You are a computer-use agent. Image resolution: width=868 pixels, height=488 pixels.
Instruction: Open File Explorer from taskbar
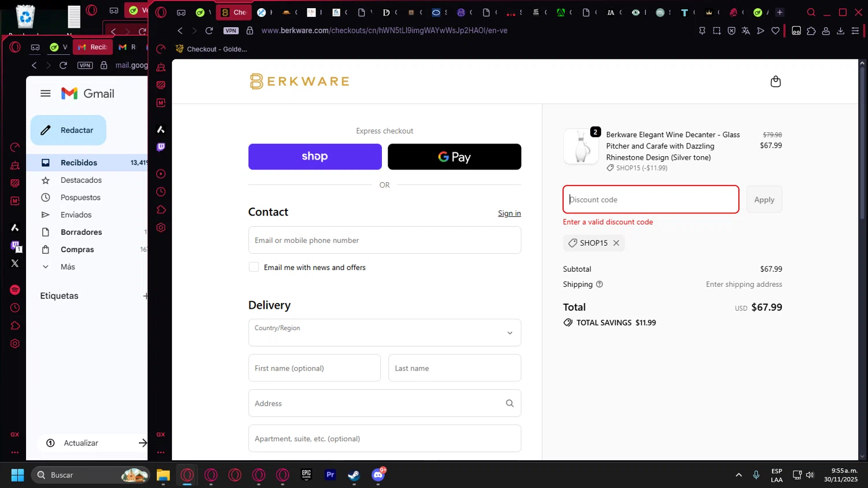[x=163, y=475]
